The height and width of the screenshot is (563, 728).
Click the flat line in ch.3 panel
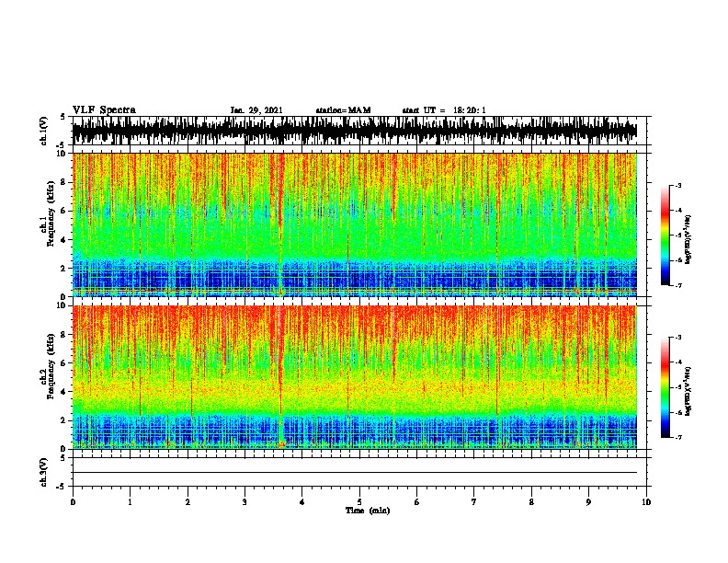(x=355, y=473)
